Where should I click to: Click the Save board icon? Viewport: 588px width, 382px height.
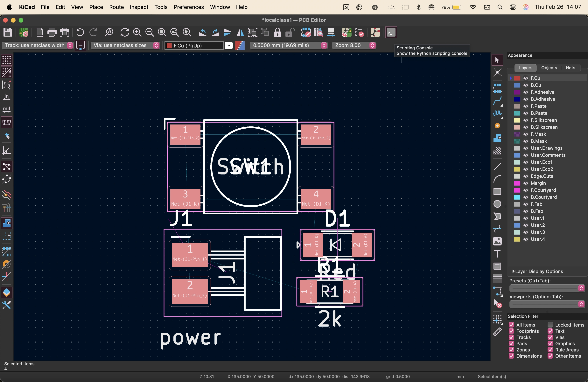8,32
